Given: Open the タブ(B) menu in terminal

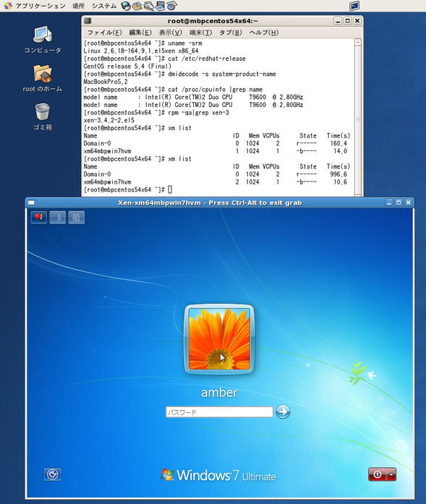Looking at the screenshot, I should (231, 33).
